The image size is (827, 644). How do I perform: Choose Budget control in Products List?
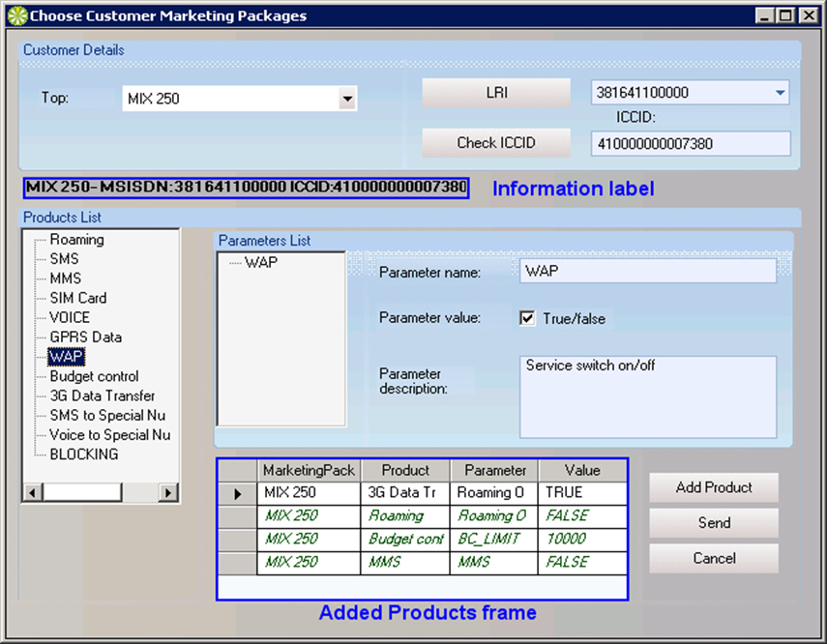pyautogui.click(x=94, y=376)
